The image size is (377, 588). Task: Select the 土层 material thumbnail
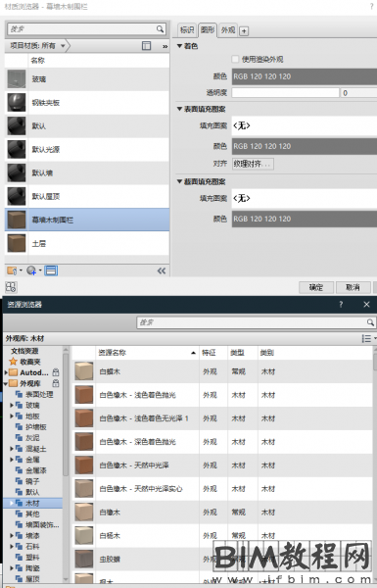pos(17,243)
